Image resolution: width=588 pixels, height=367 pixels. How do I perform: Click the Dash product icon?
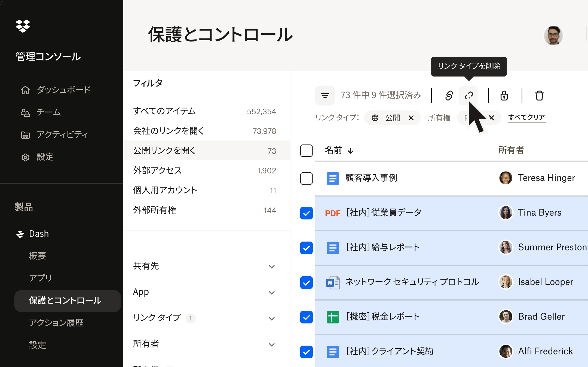click(20, 234)
